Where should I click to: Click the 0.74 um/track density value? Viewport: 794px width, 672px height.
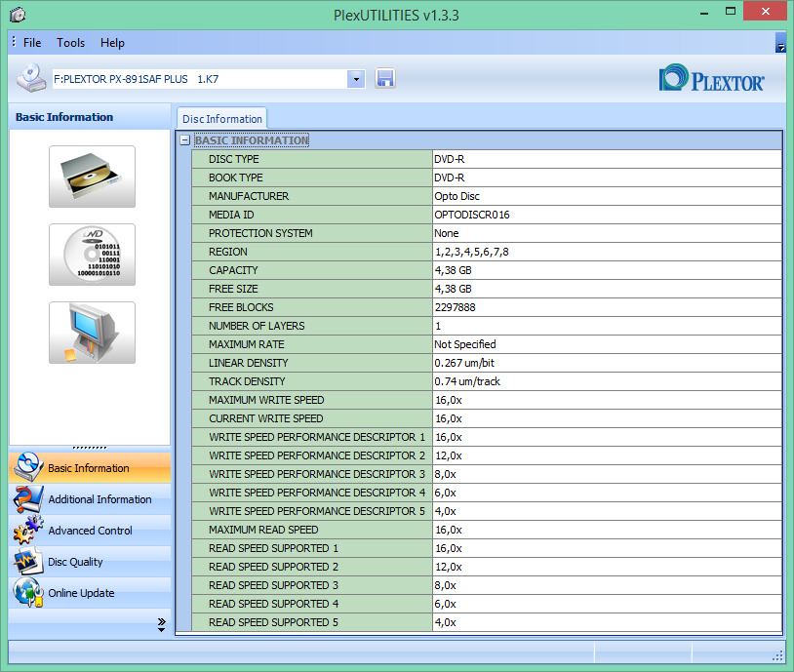click(x=467, y=381)
